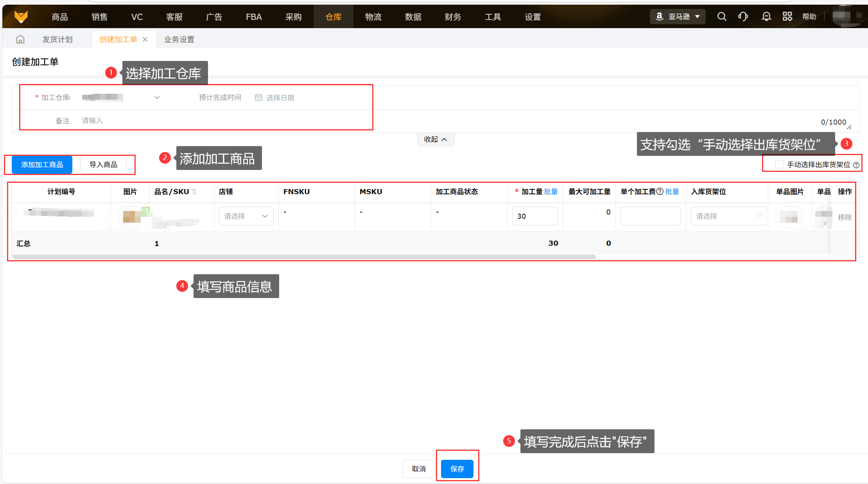868x484 pixels.
Task: Enable 手动选择出库货架位 checkbox
Action: [x=779, y=164]
